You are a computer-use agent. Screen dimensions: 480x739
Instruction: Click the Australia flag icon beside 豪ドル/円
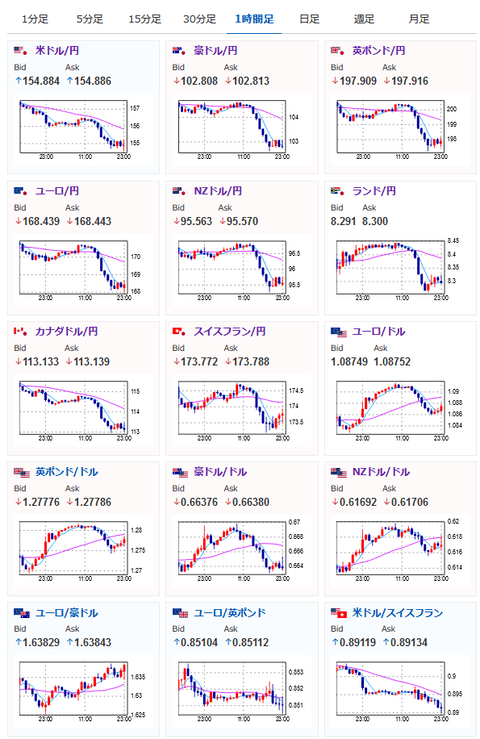pos(179,50)
